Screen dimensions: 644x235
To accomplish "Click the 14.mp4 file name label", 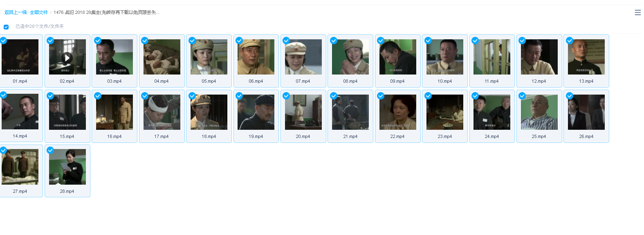I will pos(20,136).
